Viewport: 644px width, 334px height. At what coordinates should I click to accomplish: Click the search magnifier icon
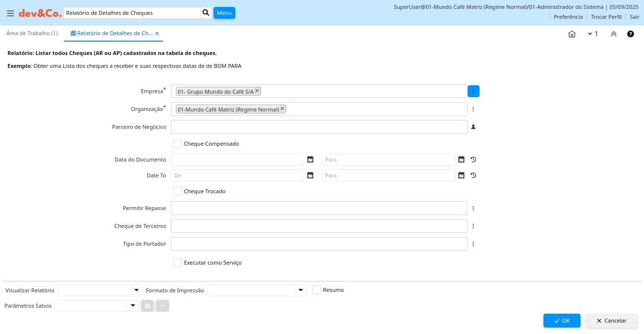(x=206, y=13)
